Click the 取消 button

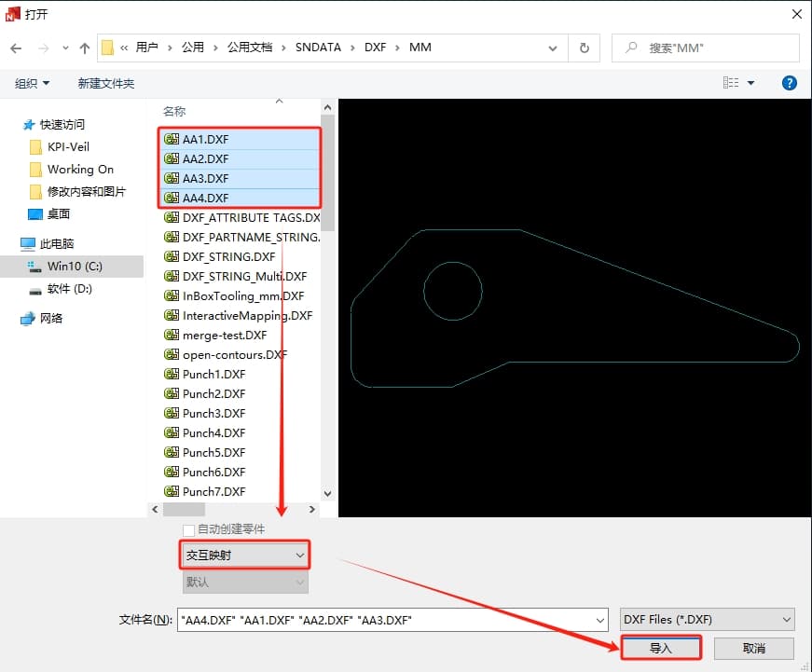click(753, 648)
